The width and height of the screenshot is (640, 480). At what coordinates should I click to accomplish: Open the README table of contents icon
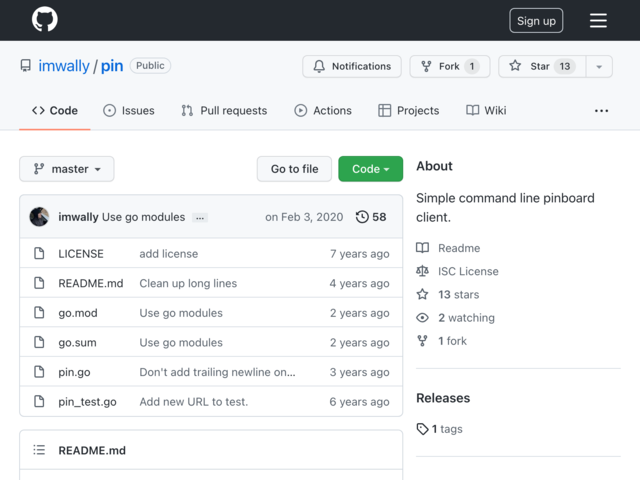pos(39,450)
